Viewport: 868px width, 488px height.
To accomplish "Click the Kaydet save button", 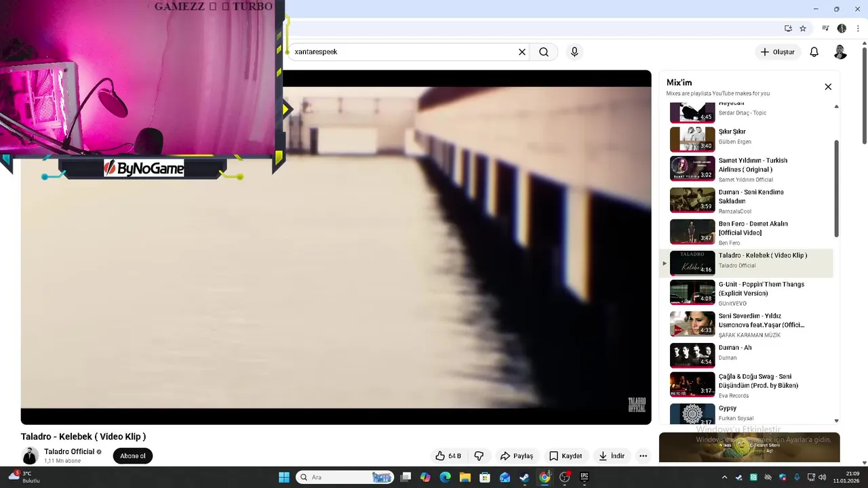I will pos(566,456).
